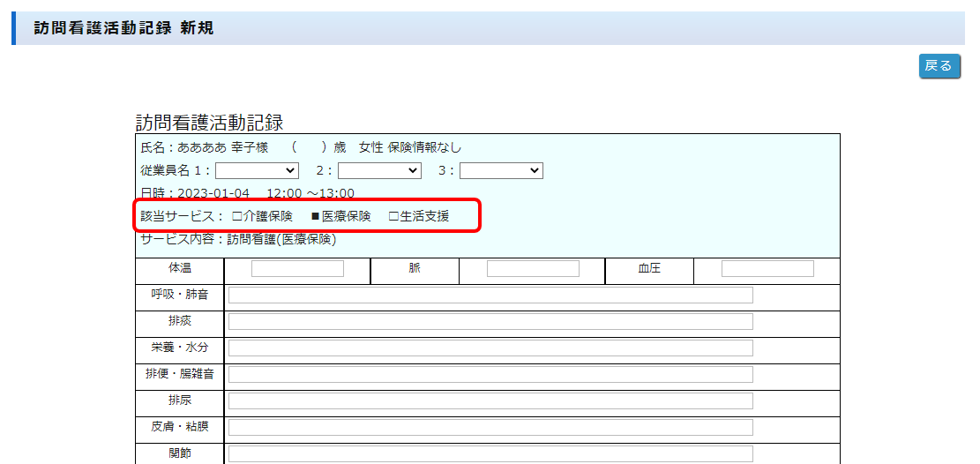Image resolution: width=980 pixels, height=464 pixels.
Task: Click the 呼吸・肺音 text field
Action: click(x=490, y=296)
